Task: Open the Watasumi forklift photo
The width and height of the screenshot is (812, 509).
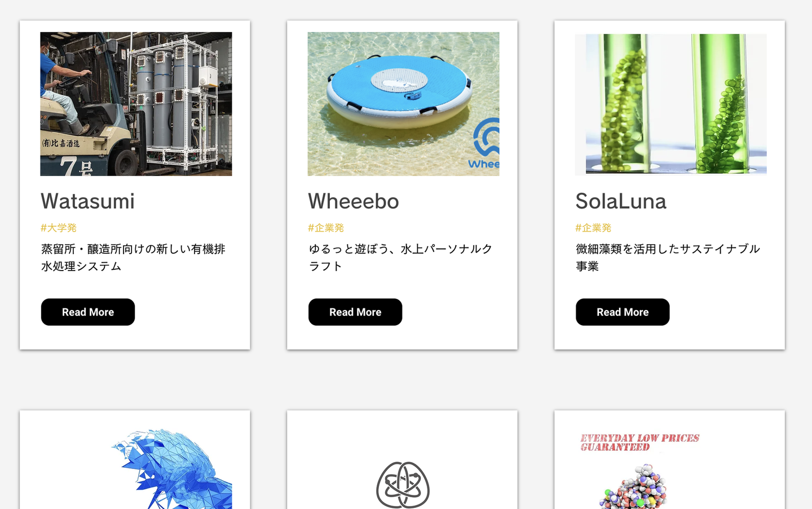Action: 136,104
